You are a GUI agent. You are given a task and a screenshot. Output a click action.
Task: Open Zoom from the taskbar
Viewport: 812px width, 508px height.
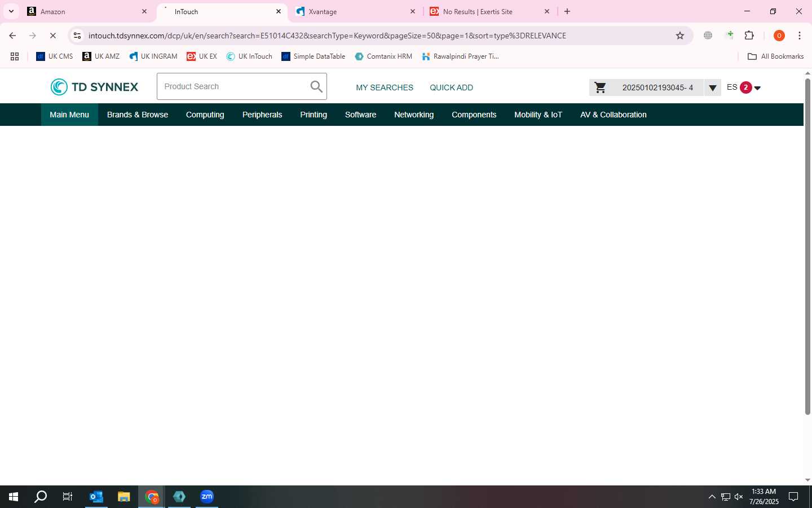[207, 497]
